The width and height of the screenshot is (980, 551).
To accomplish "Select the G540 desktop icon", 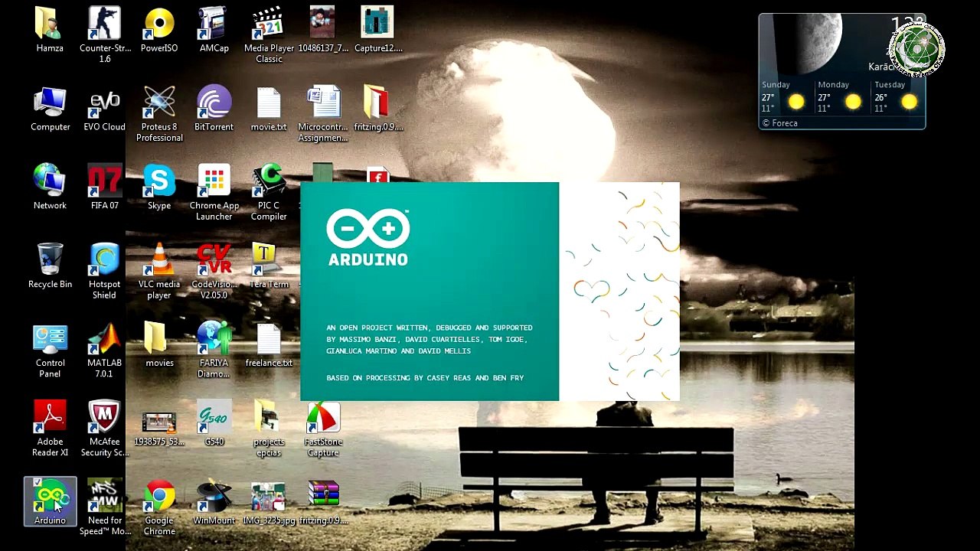I will coord(214,423).
